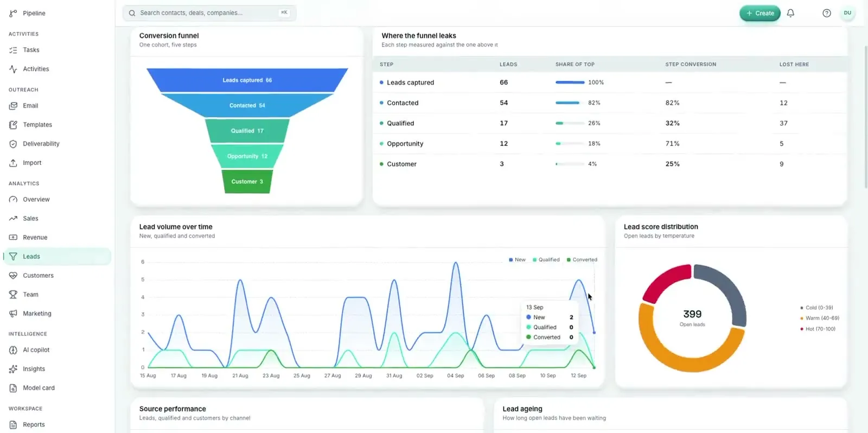The image size is (868, 433).
Task: Click the Tasks checklist icon
Action: point(13,50)
